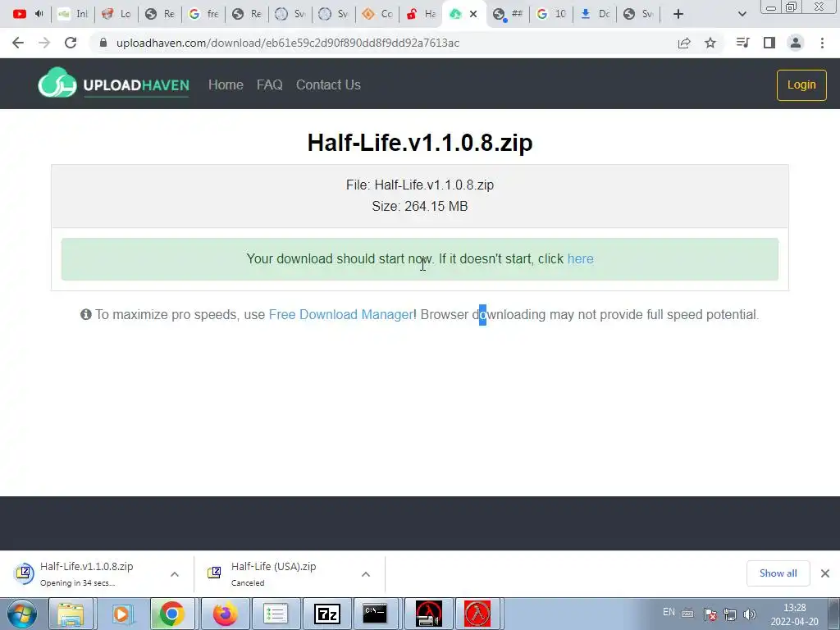The height and width of the screenshot is (630, 840).
Task: Click the address bar URL
Action: click(288, 43)
